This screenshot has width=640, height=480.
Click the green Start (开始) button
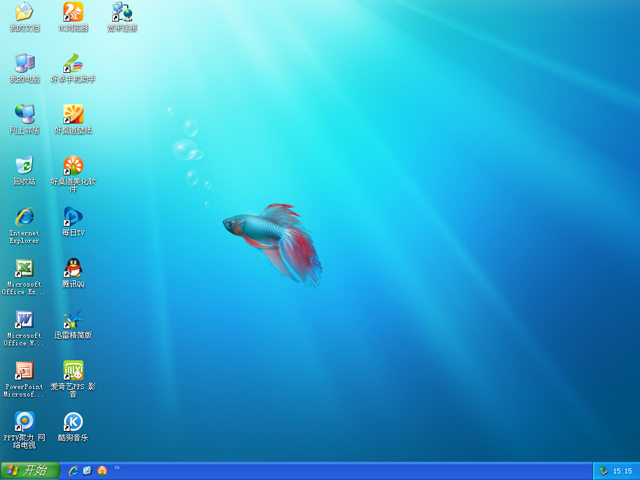(30, 470)
